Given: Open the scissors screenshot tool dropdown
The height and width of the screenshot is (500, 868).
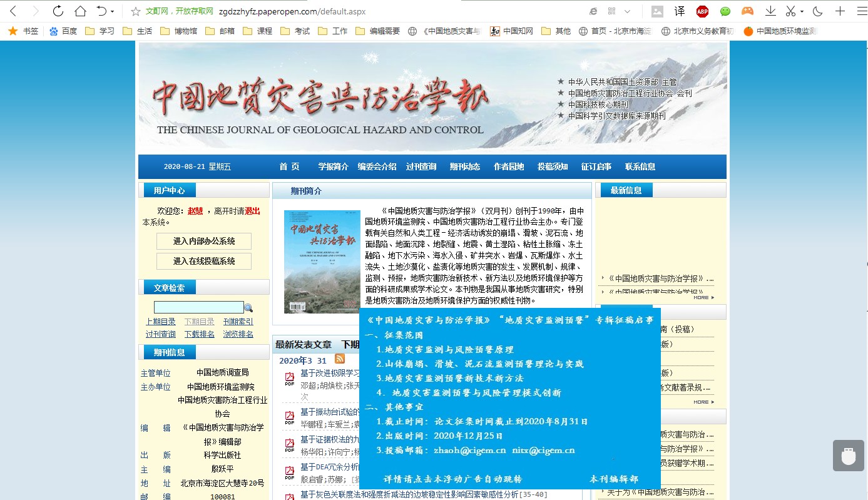Looking at the screenshot, I should coord(802,12).
